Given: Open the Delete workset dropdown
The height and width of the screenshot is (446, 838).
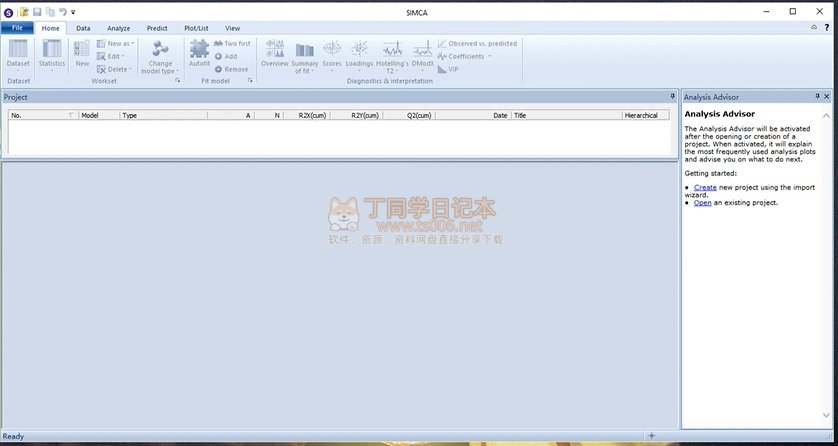Looking at the screenshot, I should point(114,69).
